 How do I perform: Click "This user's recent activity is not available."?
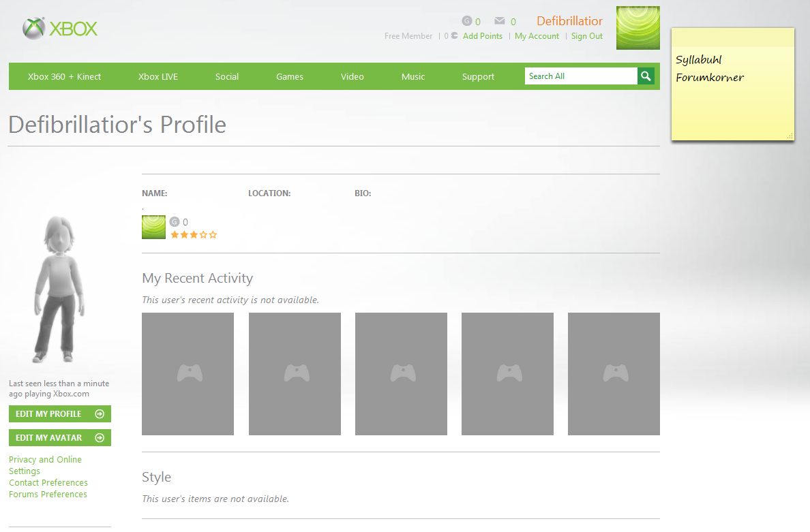tap(230, 300)
